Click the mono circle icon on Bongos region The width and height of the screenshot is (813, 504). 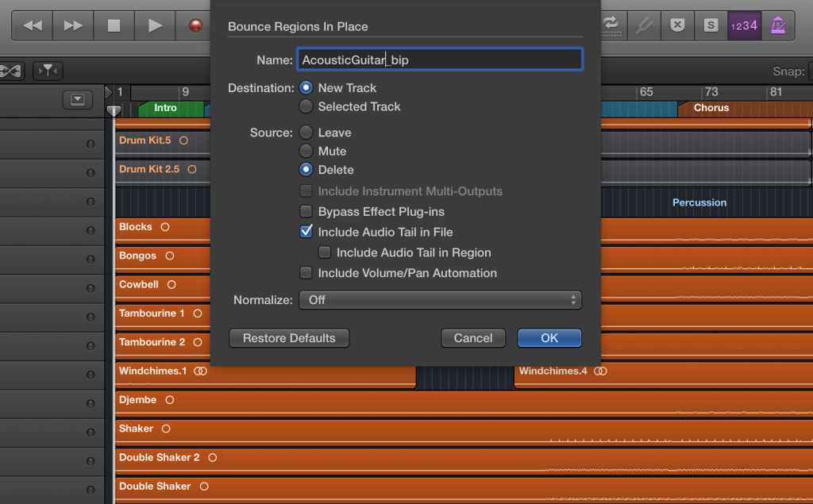(170, 256)
